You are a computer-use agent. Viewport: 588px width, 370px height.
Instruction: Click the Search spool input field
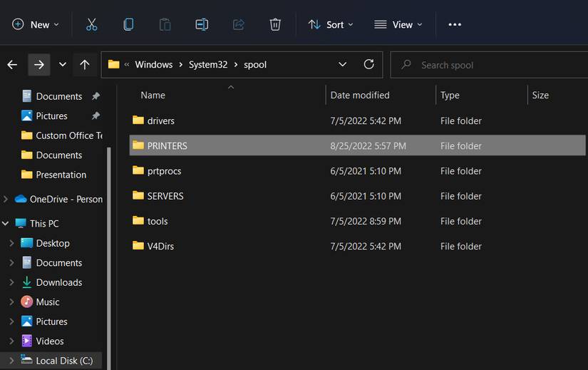(492, 65)
